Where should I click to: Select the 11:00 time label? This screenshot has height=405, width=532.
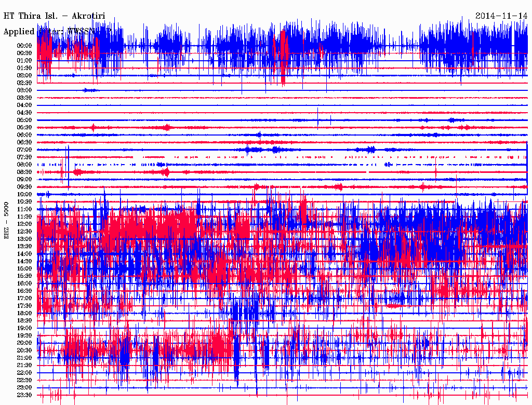(x=24, y=209)
